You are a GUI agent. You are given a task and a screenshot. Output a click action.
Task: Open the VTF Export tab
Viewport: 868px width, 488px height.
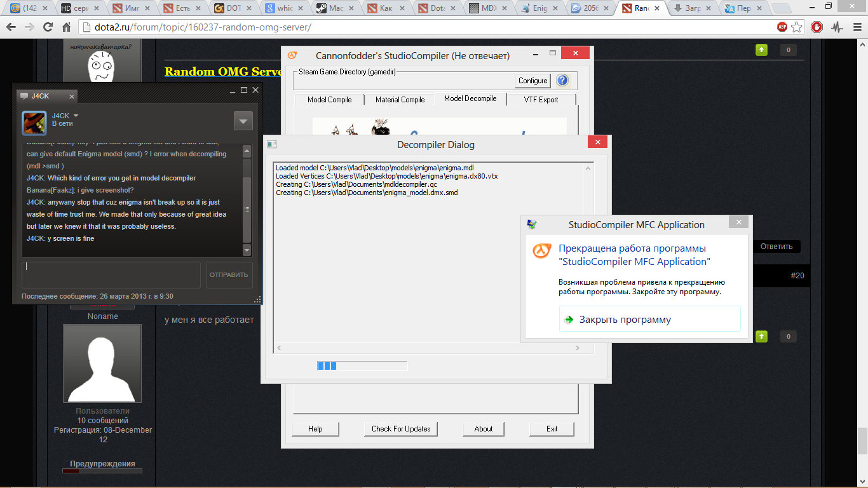pyautogui.click(x=541, y=100)
